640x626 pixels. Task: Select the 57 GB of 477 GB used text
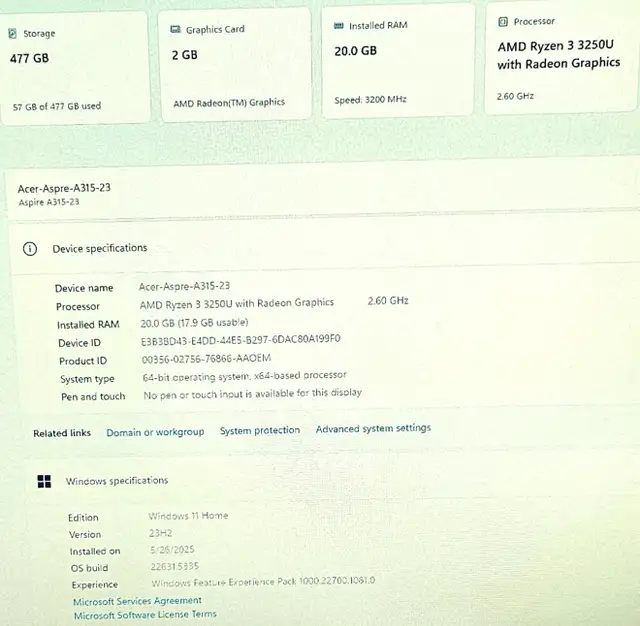[x=57, y=107]
